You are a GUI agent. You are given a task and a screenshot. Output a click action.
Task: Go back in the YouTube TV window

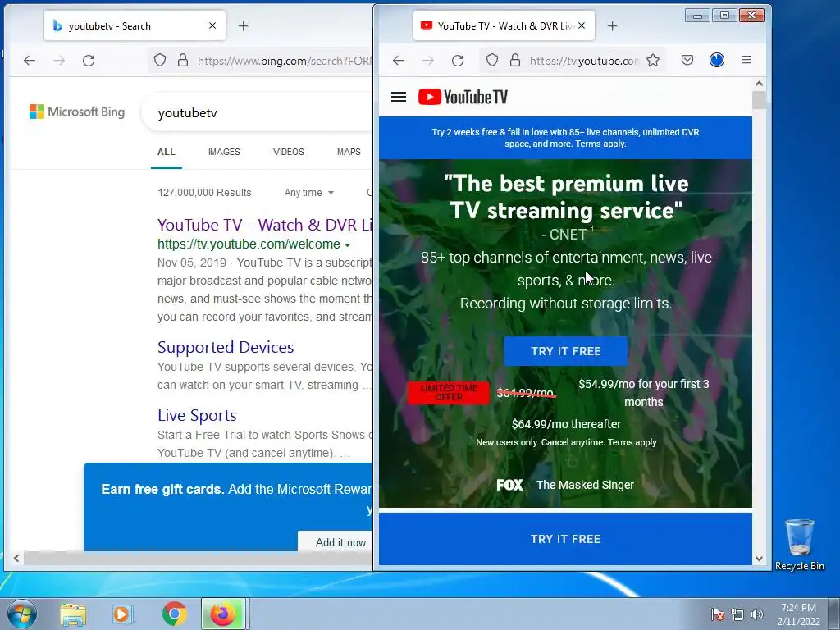coord(399,61)
